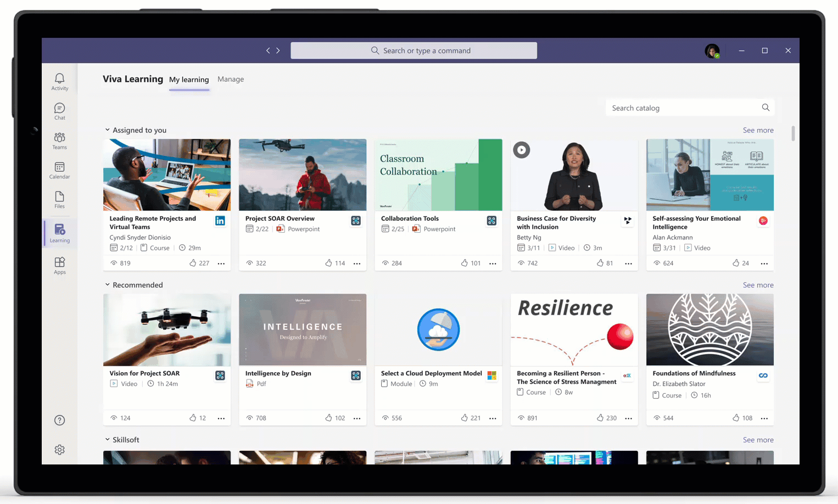
Task: Click See more next to Skillsoft
Action: point(758,439)
